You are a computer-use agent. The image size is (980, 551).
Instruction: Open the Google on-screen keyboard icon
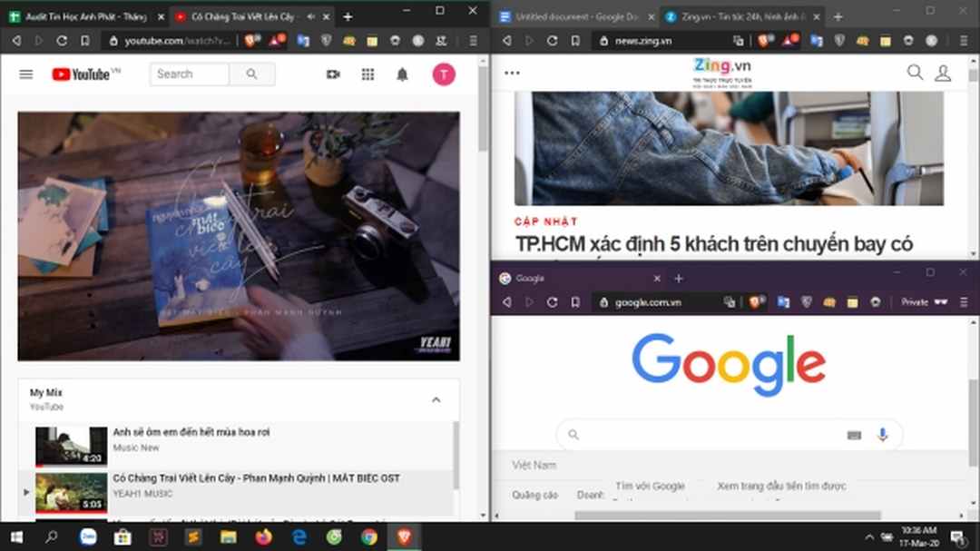pos(854,436)
